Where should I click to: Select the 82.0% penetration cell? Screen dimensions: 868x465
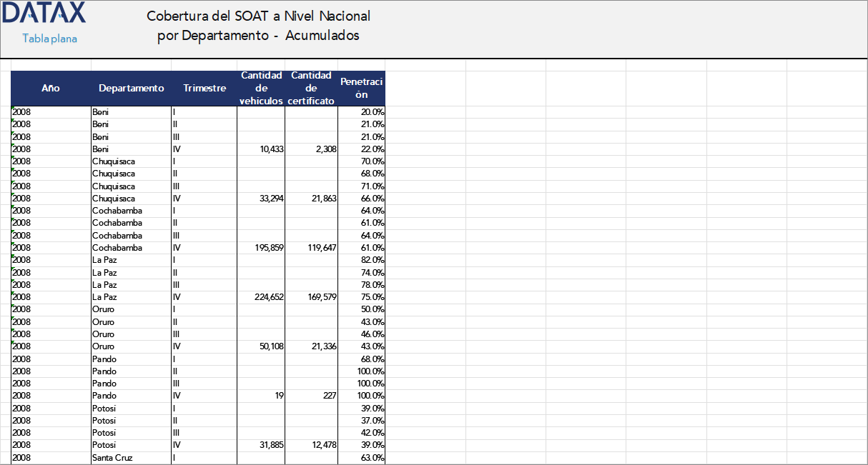tap(362, 260)
